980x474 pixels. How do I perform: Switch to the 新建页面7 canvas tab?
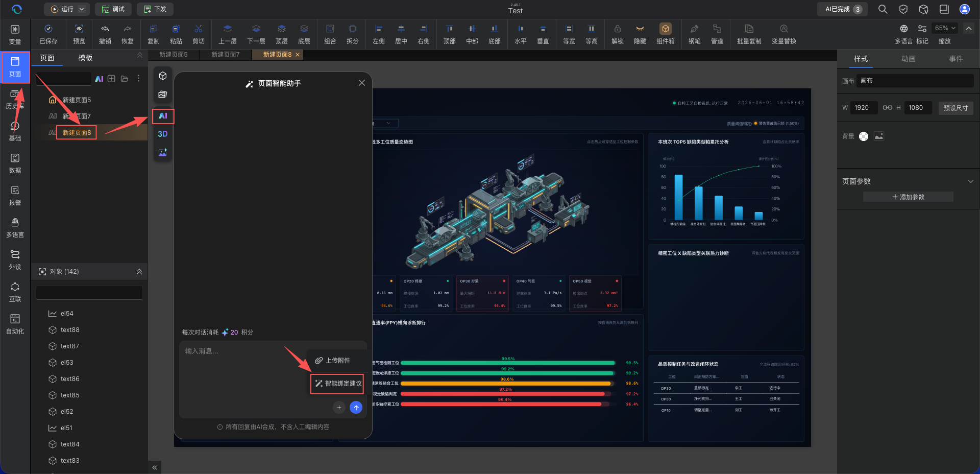coord(225,55)
